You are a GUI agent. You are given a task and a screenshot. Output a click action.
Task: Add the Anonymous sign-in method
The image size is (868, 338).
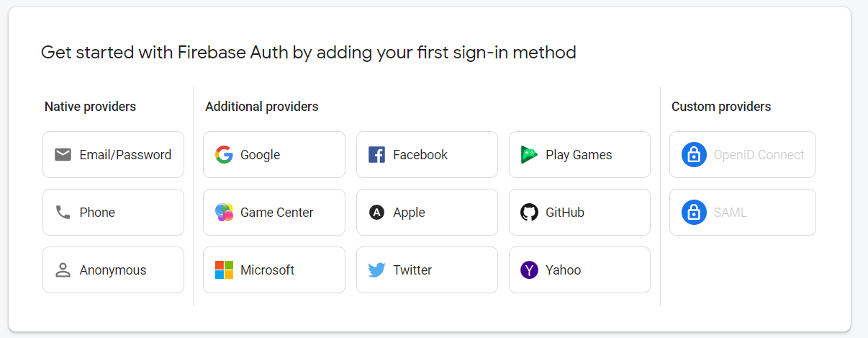click(x=113, y=270)
